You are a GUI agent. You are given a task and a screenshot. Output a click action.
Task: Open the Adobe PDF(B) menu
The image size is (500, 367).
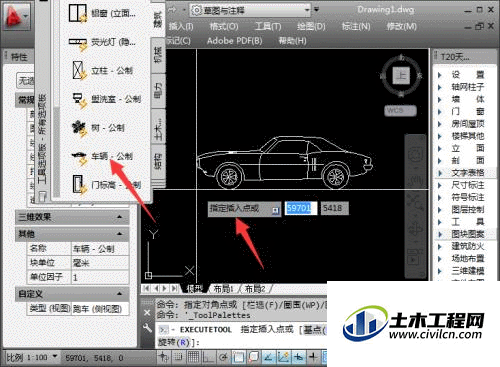234,41
